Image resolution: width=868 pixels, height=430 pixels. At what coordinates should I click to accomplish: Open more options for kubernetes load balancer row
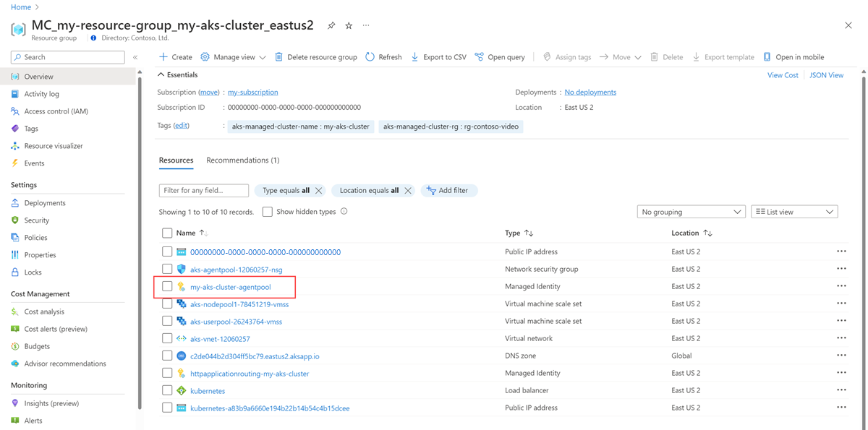click(841, 390)
